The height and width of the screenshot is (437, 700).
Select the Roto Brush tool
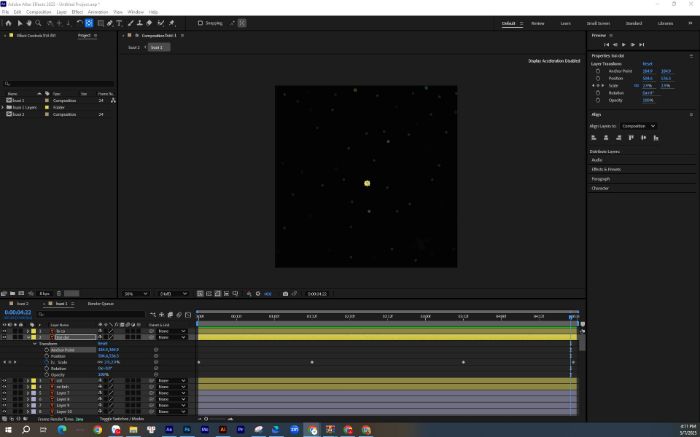point(161,23)
